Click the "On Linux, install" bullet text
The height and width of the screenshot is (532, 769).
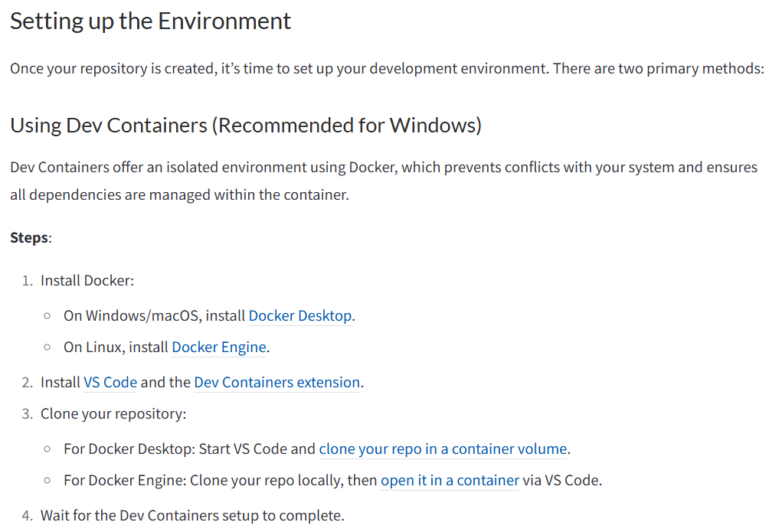116,348
